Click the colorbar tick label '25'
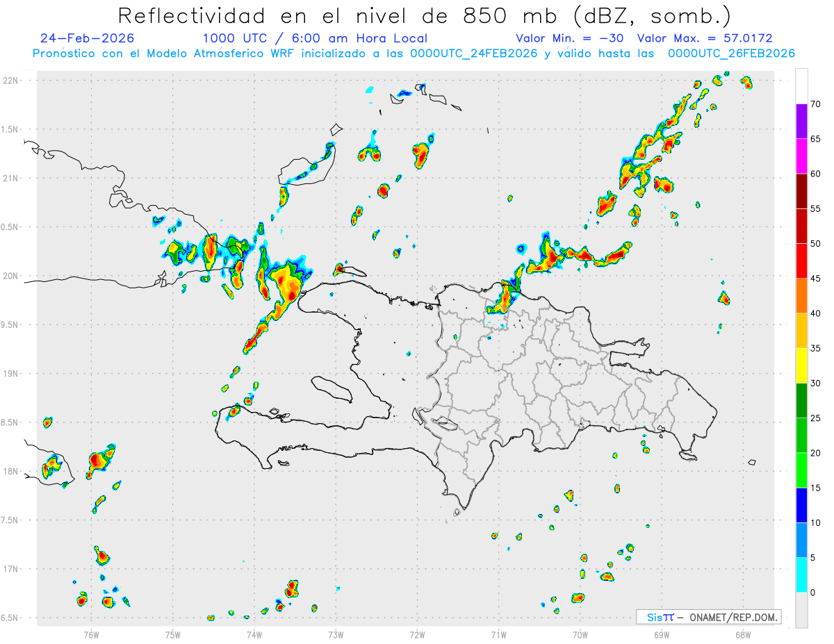 pyautogui.click(x=815, y=418)
